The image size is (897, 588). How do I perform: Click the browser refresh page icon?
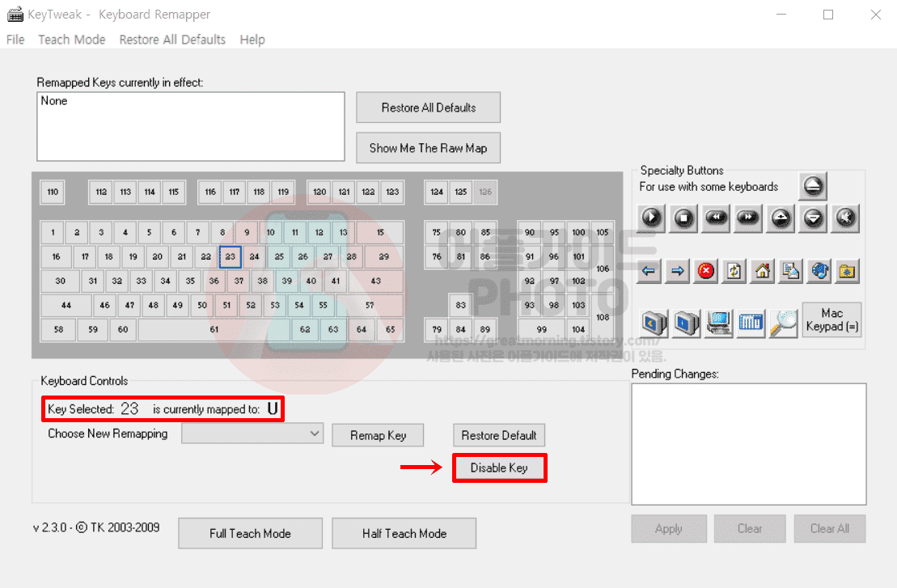[x=734, y=271]
